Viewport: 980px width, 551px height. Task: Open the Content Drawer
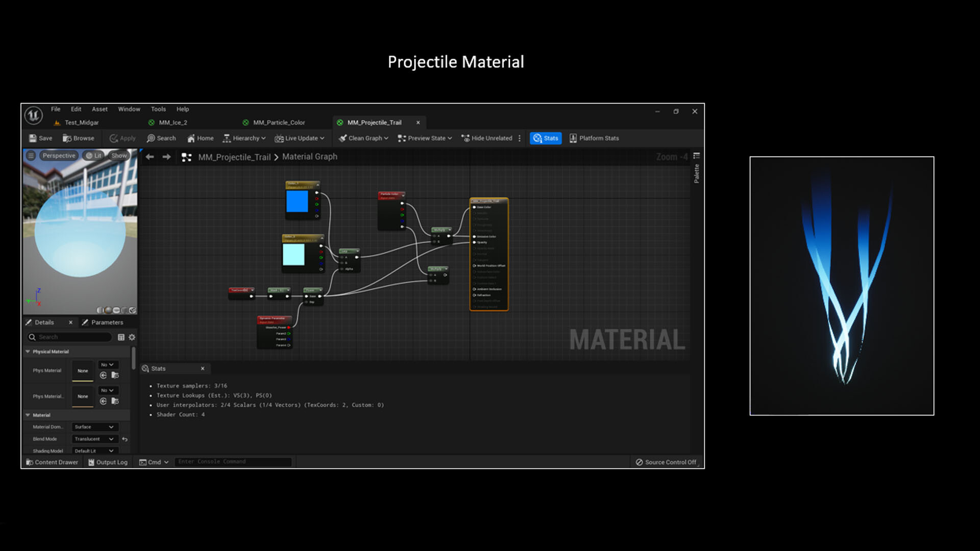tap(52, 462)
